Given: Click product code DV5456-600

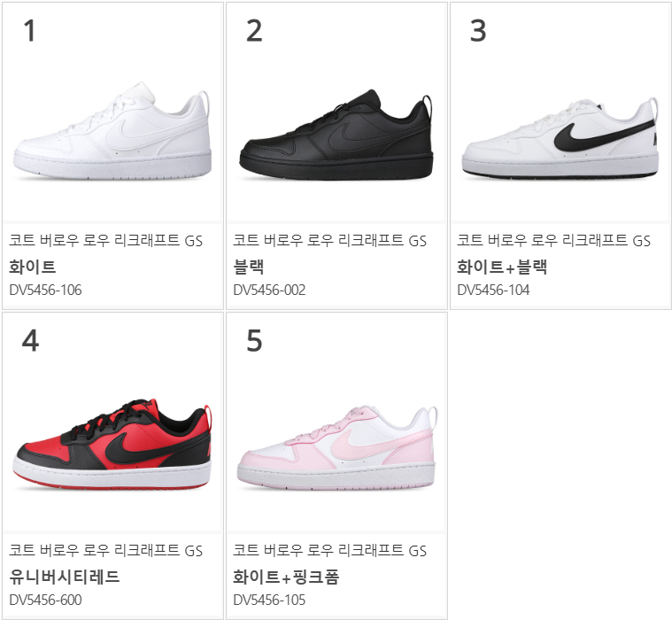Looking at the screenshot, I should (x=45, y=600).
